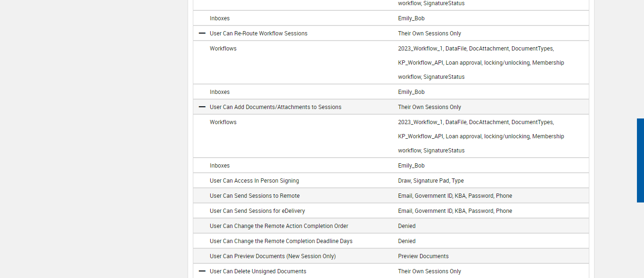Click User Can Send Sessions for eDelivery label
This screenshot has width=644, height=278.
[x=257, y=211]
